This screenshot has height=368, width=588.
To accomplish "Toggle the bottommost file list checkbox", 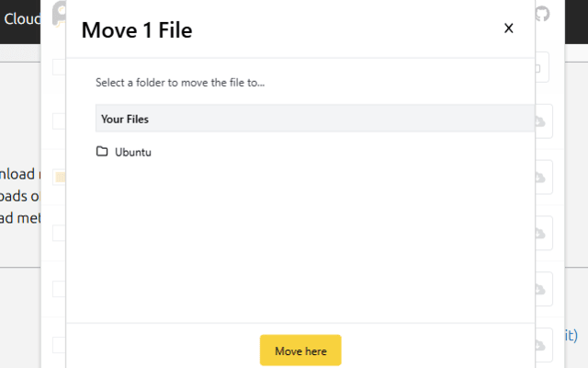I will (59, 344).
